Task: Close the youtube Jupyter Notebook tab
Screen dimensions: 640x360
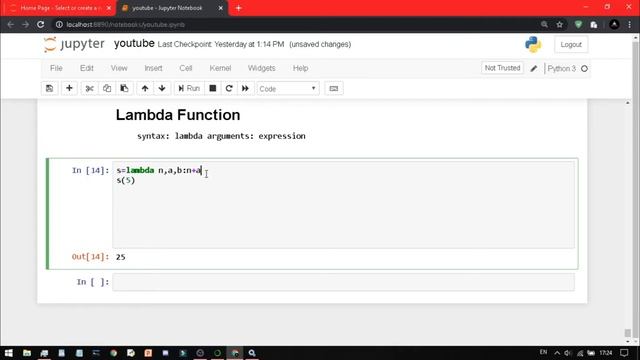Action: [x=220, y=8]
